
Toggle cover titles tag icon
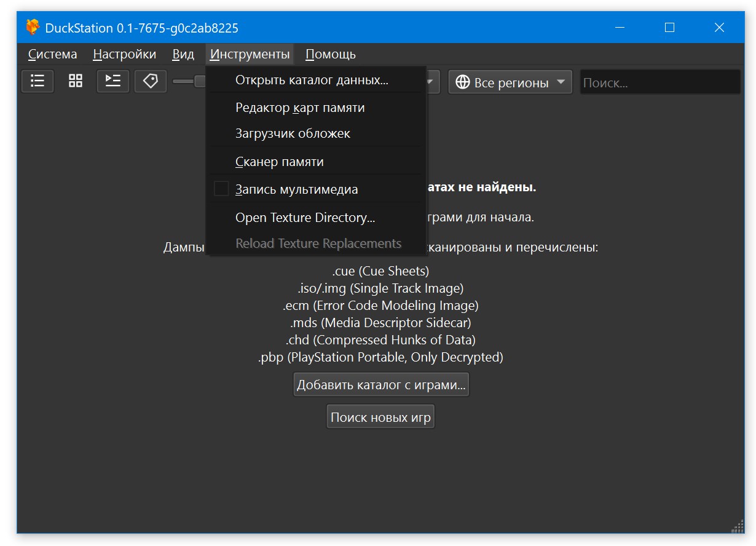[x=151, y=81]
